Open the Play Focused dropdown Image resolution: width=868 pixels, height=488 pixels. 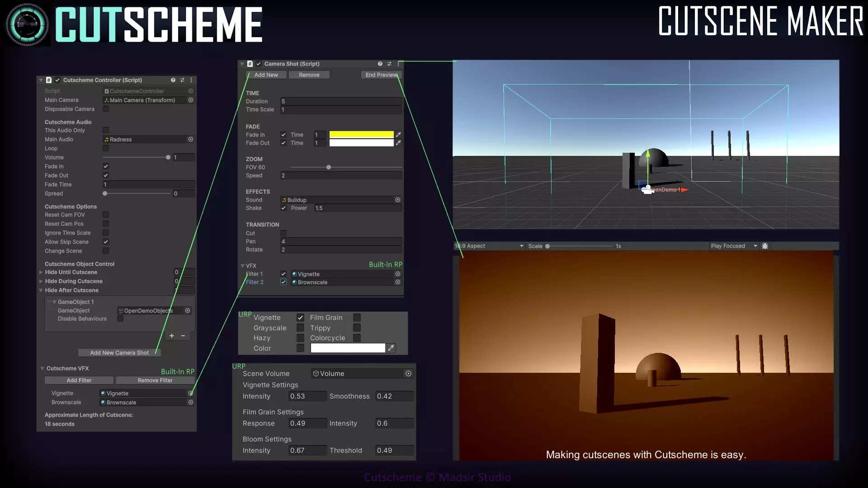coord(733,246)
